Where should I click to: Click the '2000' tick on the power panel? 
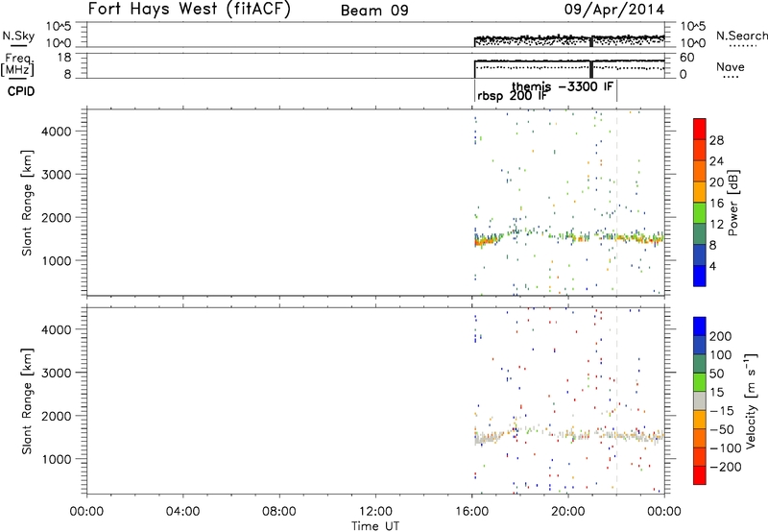pos(57,217)
